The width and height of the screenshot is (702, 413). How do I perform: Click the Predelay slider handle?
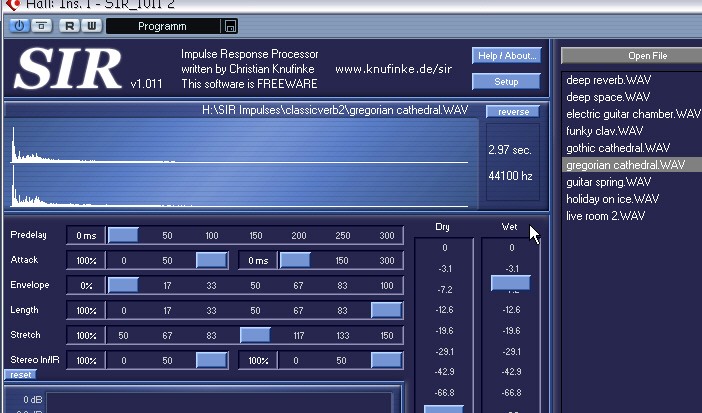[x=123, y=235]
